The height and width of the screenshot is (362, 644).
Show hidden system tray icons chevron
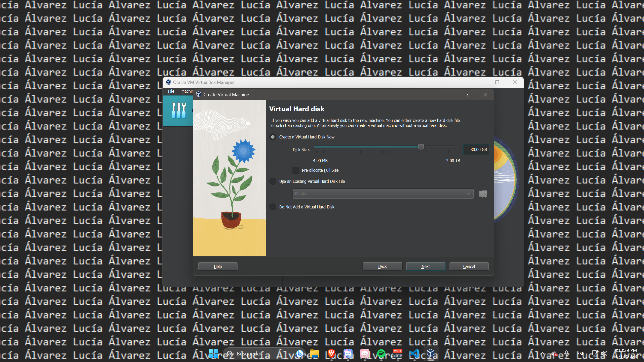click(x=542, y=354)
